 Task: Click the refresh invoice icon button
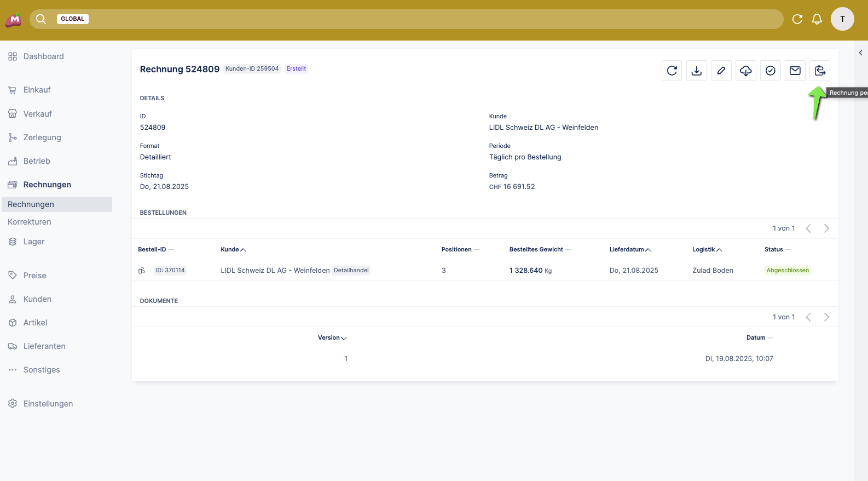(672, 71)
